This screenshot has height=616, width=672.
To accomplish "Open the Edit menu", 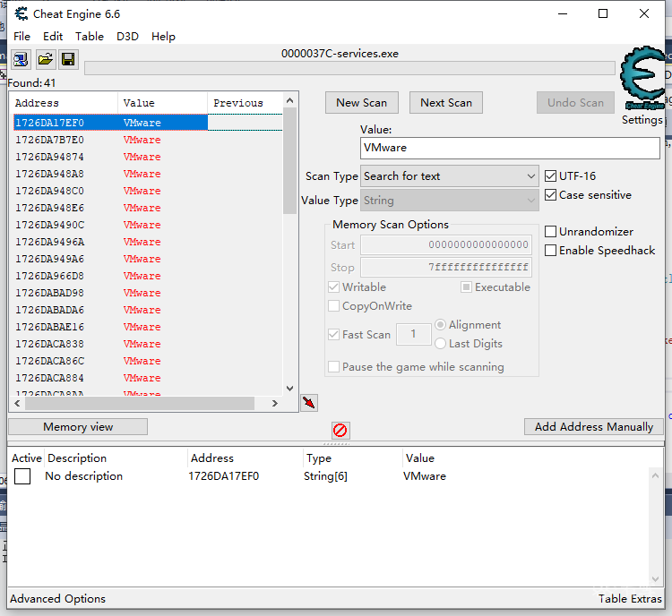I will pyautogui.click(x=53, y=37).
